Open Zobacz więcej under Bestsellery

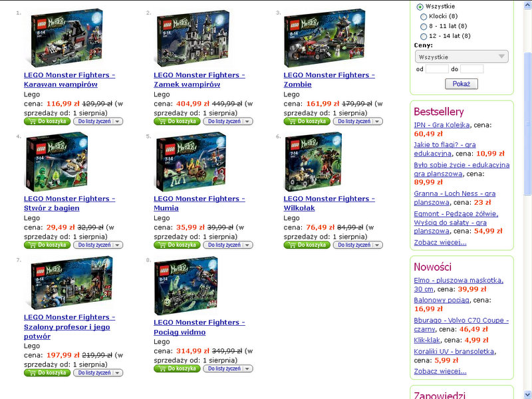pyautogui.click(x=440, y=242)
